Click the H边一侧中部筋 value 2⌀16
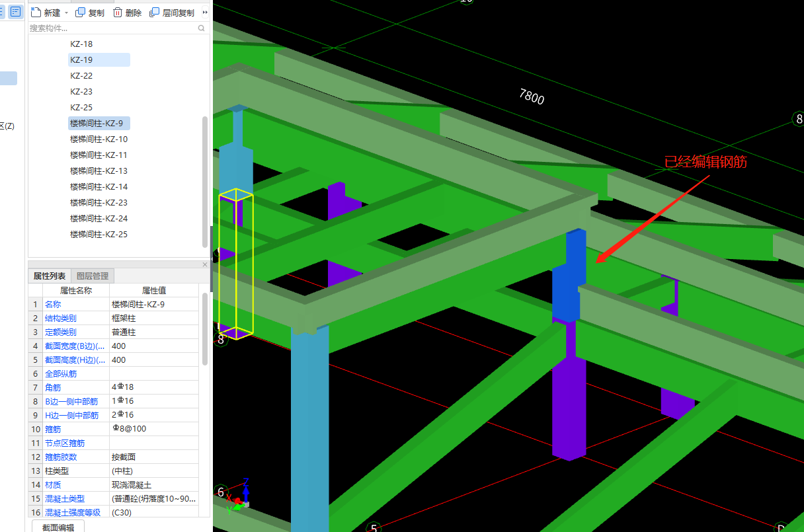The width and height of the screenshot is (804, 532). click(x=154, y=416)
